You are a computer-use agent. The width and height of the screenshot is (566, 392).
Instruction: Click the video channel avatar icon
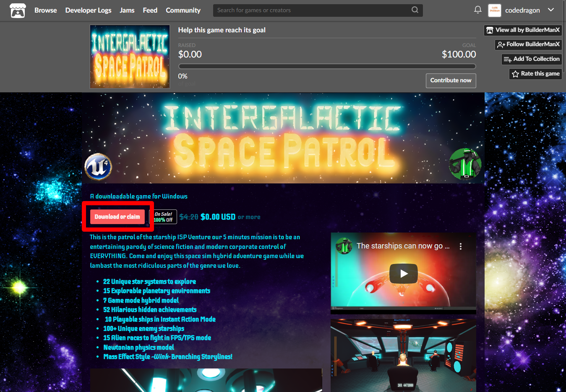tap(344, 246)
